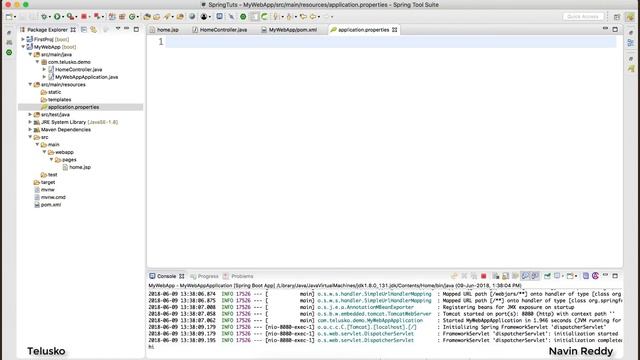Click the red Stop toolbar icon

point(84,17)
